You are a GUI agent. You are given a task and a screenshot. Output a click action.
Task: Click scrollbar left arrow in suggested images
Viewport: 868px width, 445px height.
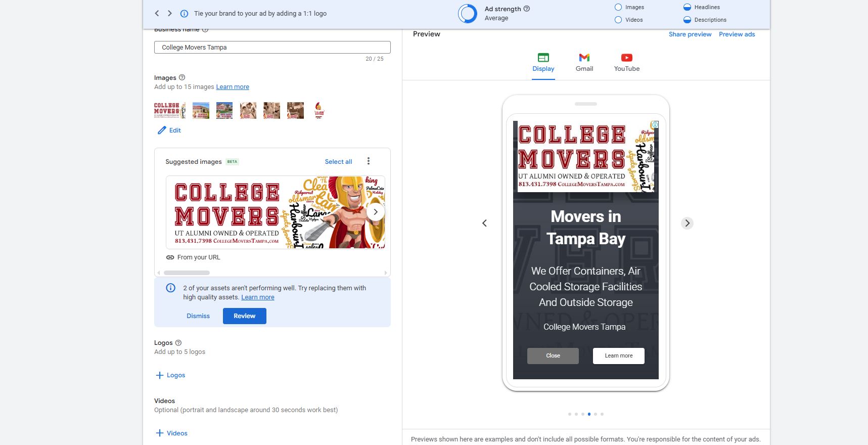coord(159,273)
